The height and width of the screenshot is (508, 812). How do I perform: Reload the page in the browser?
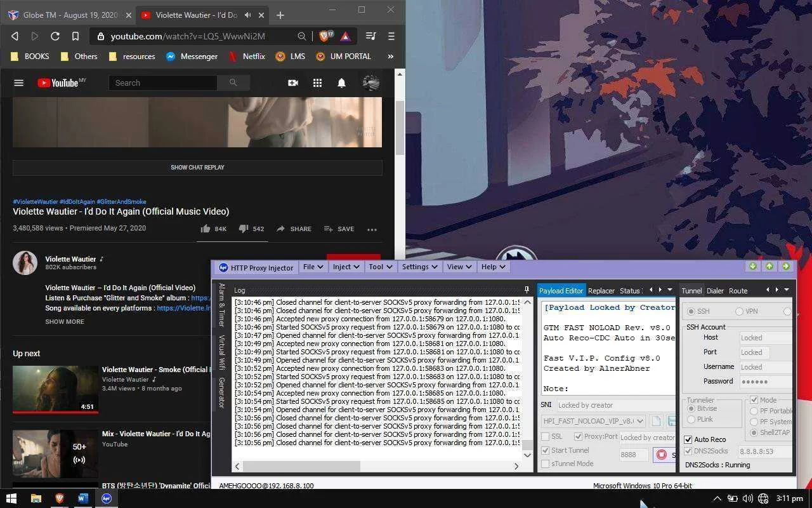pyautogui.click(x=55, y=36)
